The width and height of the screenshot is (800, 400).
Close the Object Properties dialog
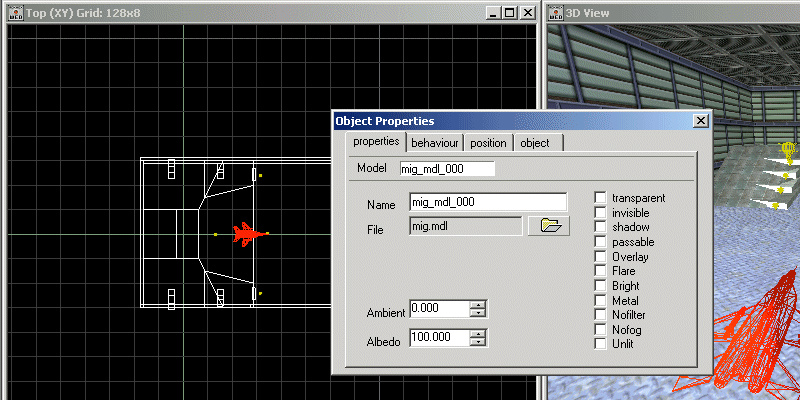[x=700, y=121]
